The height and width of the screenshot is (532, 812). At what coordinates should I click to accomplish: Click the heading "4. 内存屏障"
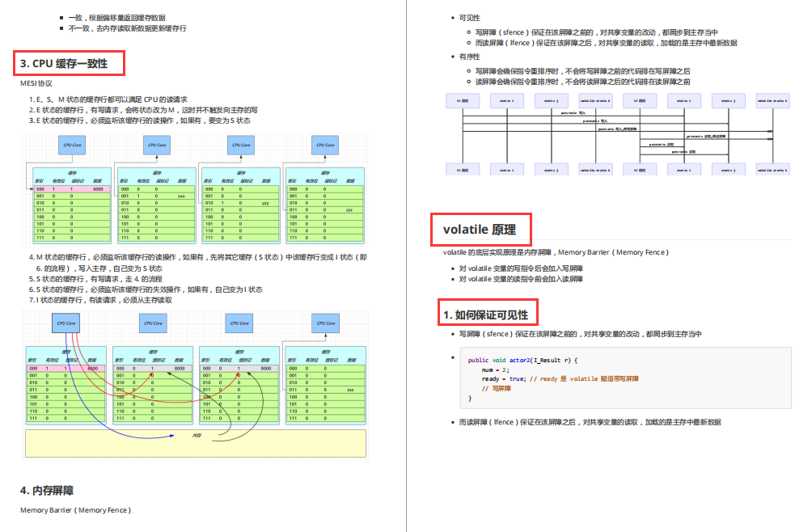point(47,491)
